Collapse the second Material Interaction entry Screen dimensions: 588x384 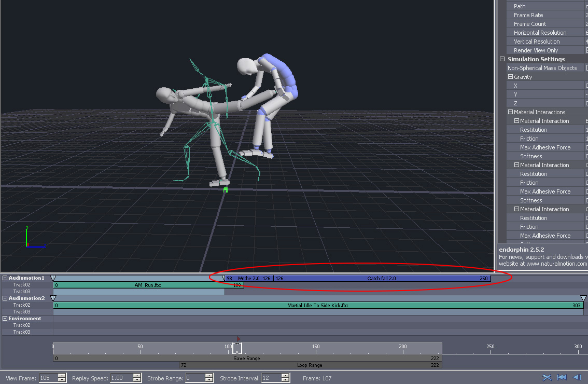click(x=516, y=165)
